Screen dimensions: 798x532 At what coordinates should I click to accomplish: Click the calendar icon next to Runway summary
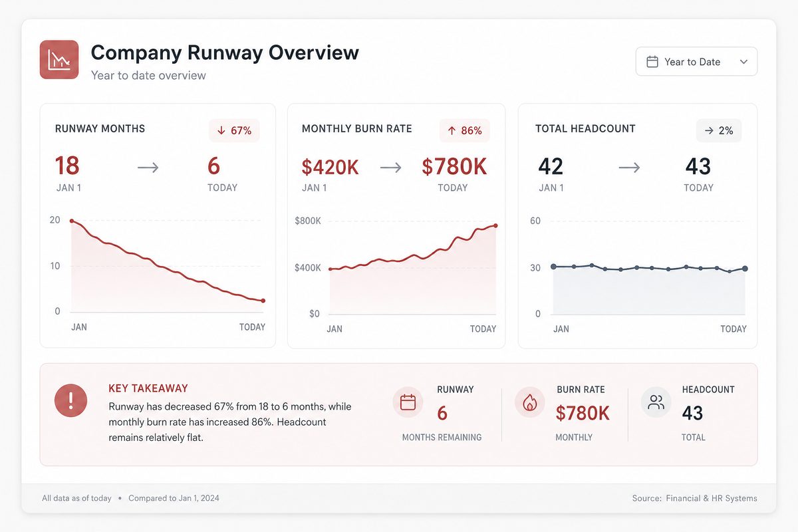pos(408,402)
